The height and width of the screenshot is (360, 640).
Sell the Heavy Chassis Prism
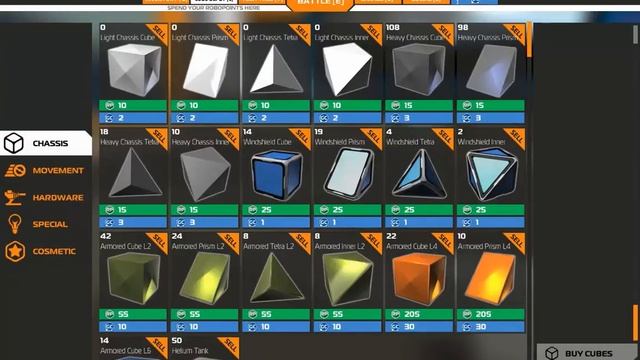[x=516, y=32]
